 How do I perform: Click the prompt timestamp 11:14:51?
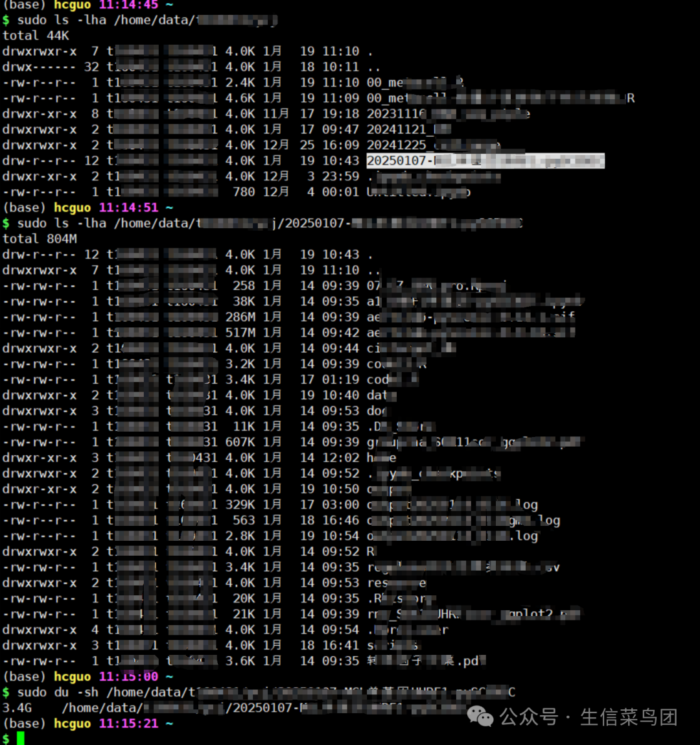tap(129, 207)
